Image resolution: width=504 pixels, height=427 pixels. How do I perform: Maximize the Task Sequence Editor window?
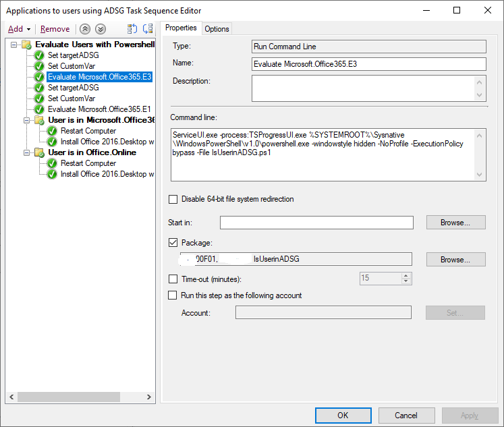456,10
